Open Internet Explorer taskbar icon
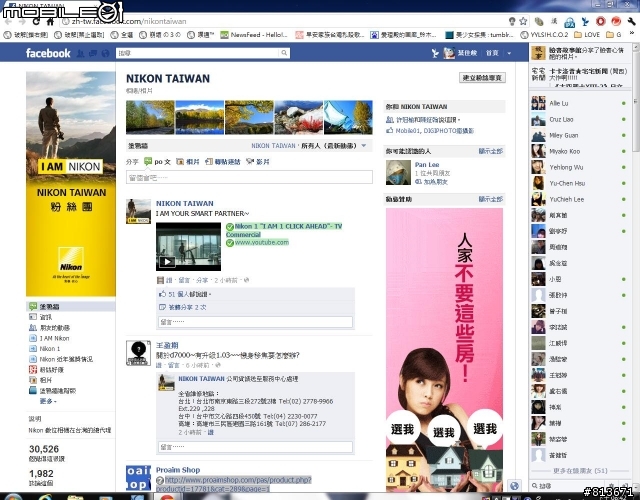Image resolution: width=640 pixels, height=500 pixels. click(x=45, y=497)
